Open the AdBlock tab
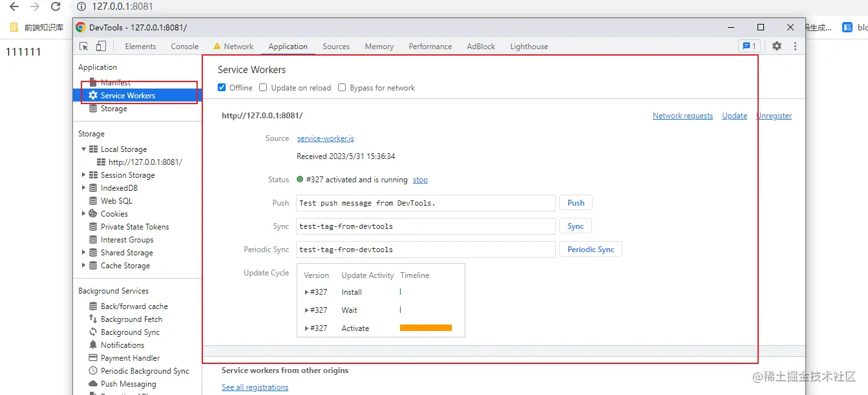Viewport: 868px width, 395px height. tap(481, 47)
